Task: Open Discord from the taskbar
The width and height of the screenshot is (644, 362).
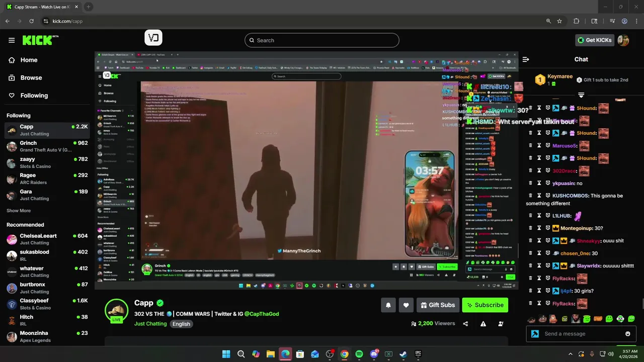Action: [x=374, y=354]
